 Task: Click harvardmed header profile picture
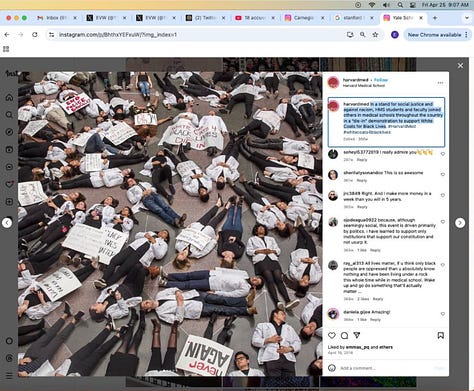click(333, 82)
